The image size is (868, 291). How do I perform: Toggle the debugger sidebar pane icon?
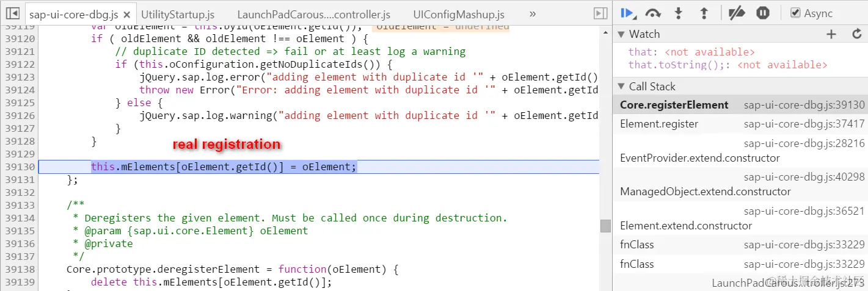tap(600, 13)
